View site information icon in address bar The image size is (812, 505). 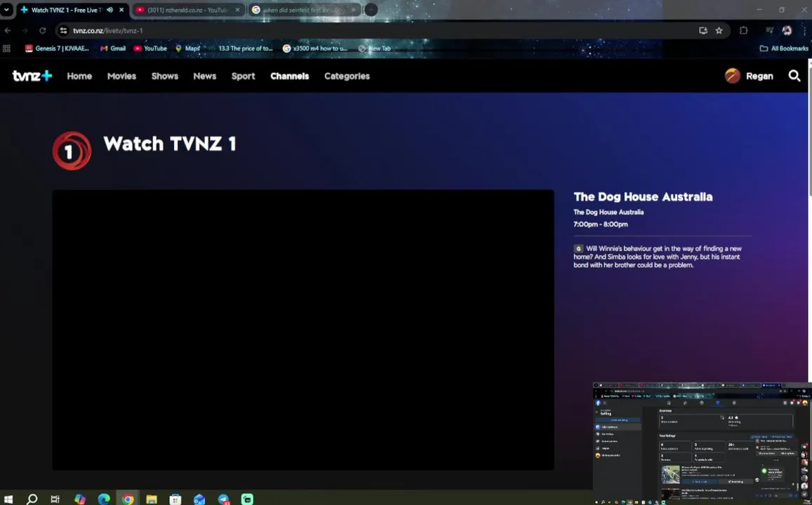pos(63,31)
